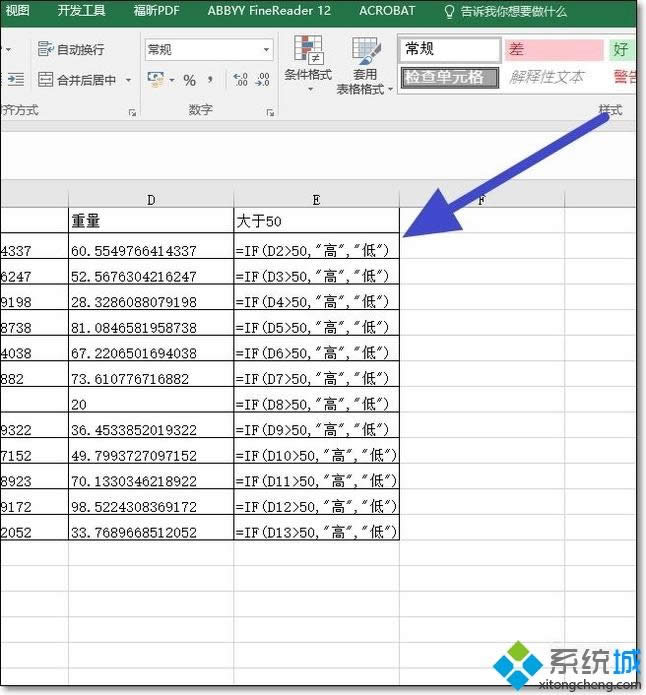
Task: Apply the 检查单元格 cell style
Action: coord(450,78)
